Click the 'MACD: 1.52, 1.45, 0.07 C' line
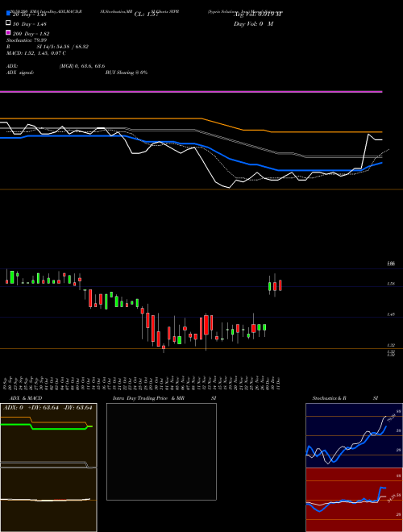Viewport: 403px width, 532px height. click(x=36, y=53)
